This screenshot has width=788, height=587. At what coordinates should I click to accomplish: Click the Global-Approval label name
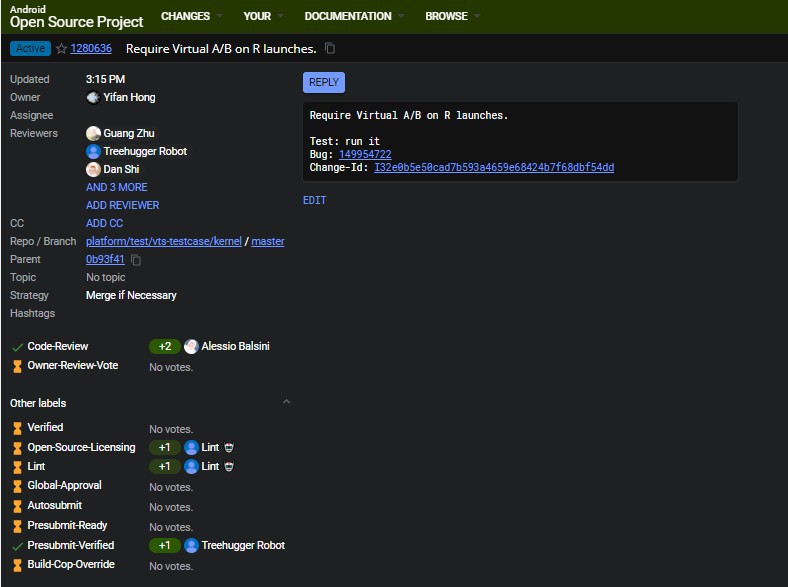coord(64,485)
